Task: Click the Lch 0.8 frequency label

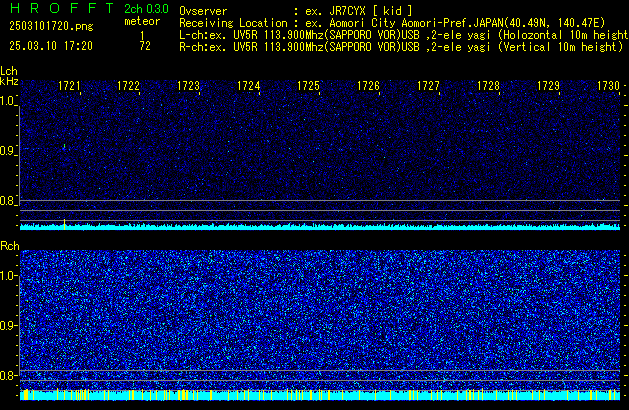Action: click(7, 201)
